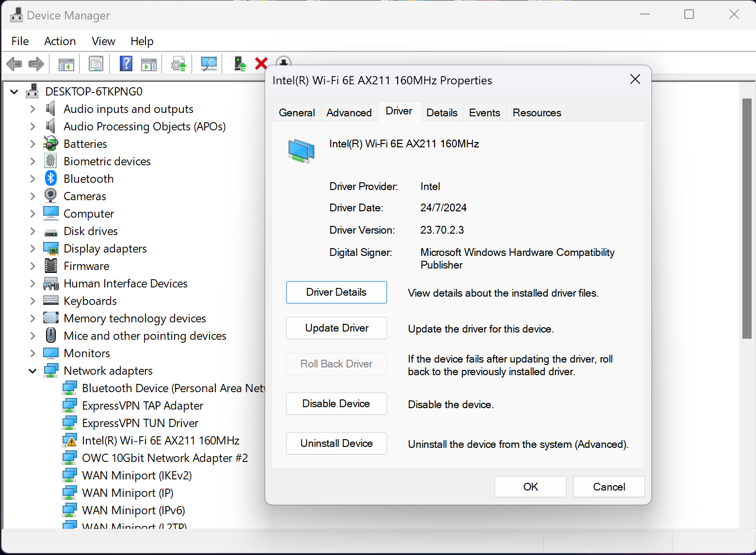Screen dimensions: 756x555
Task: Toggle the Show/Hide Action Pane toolbar icon
Action: point(149,63)
